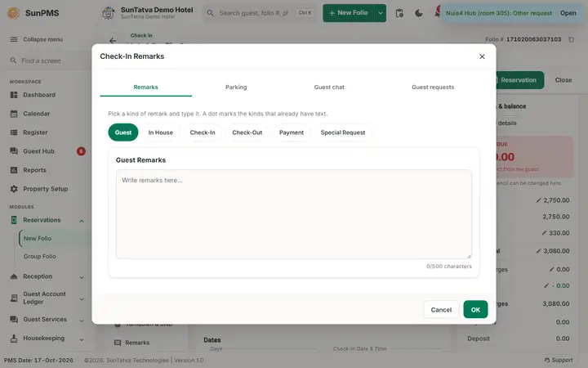This screenshot has width=588, height=368.
Task: Click the Support link in footer
Action: tap(559, 360)
